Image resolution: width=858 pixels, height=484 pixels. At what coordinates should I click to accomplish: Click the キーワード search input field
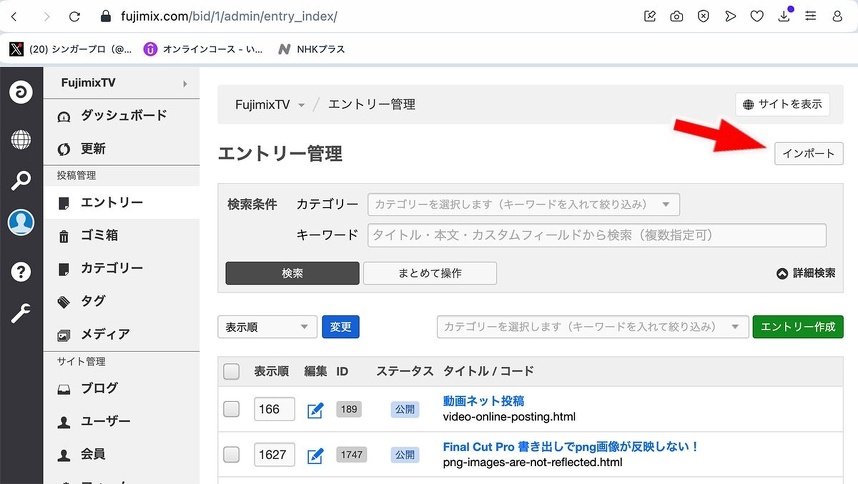pyautogui.click(x=597, y=235)
